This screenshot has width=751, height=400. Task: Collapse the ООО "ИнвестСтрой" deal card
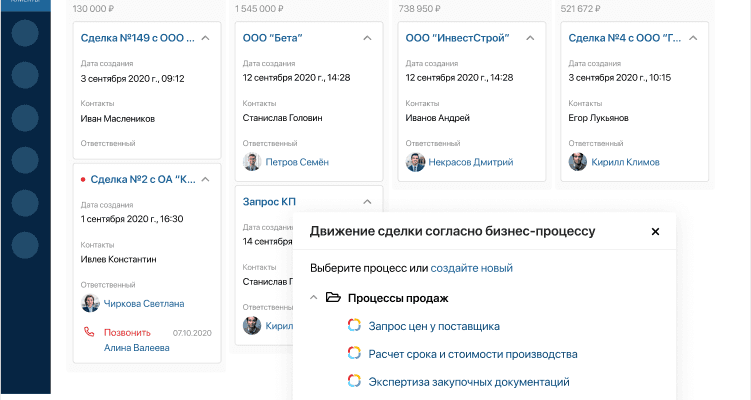(530, 38)
